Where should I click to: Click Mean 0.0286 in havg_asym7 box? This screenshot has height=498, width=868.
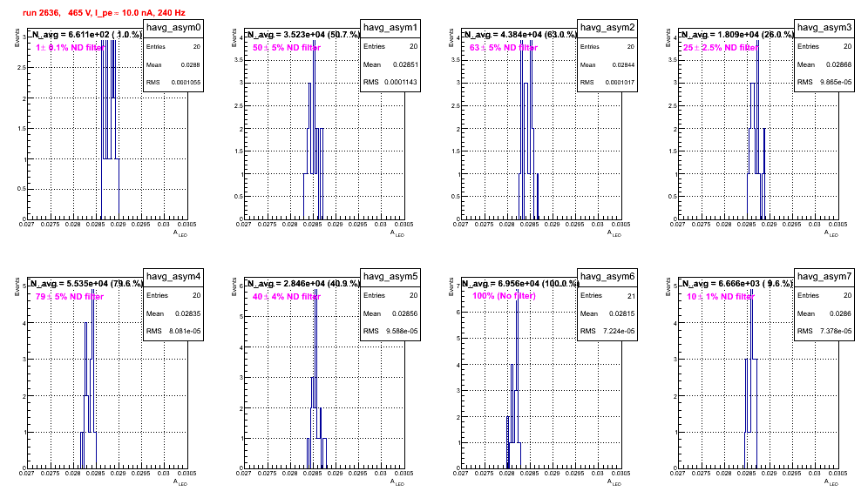click(x=824, y=313)
